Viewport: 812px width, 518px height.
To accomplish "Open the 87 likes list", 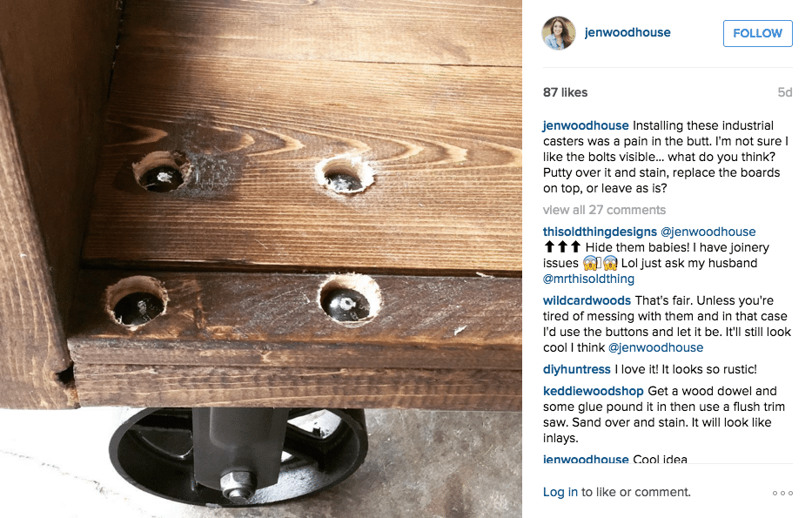I will click(x=565, y=92).
